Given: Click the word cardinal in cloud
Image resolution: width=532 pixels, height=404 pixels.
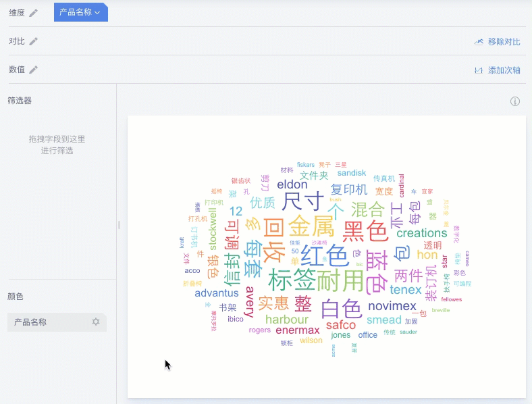Looking at the screenshot, I should pos(402,186).
